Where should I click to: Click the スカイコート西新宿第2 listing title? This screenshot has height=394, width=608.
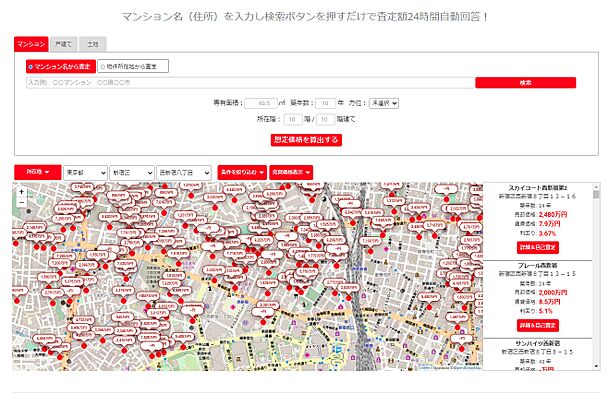pos(537,188)
